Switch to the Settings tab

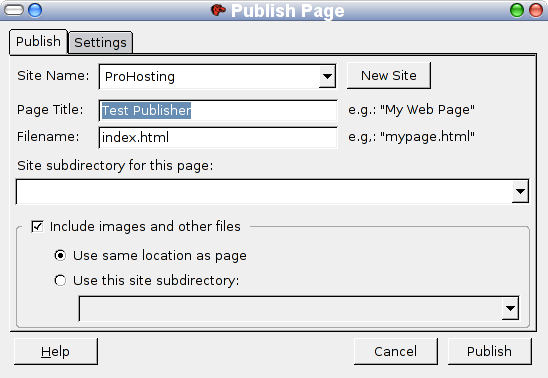coord(100,43)
